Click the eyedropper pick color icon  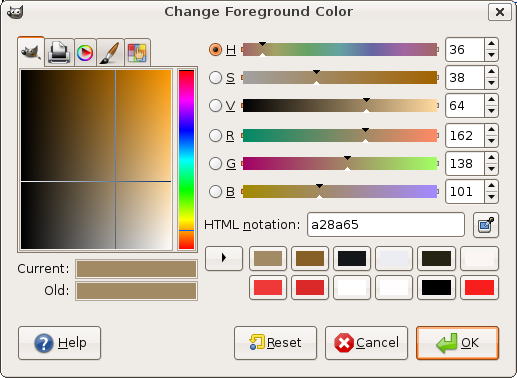pos(486,225)
